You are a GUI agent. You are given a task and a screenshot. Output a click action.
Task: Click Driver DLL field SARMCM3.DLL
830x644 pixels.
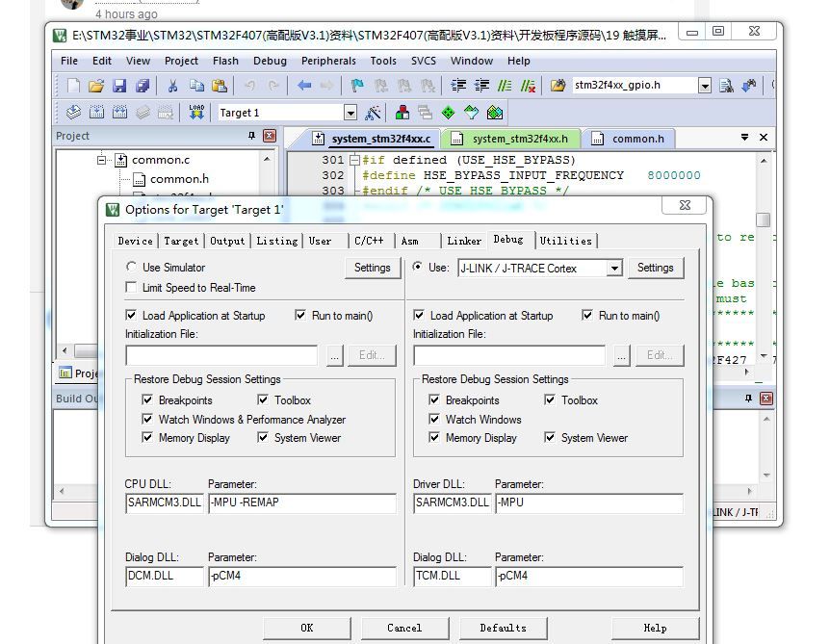[452, 502]
